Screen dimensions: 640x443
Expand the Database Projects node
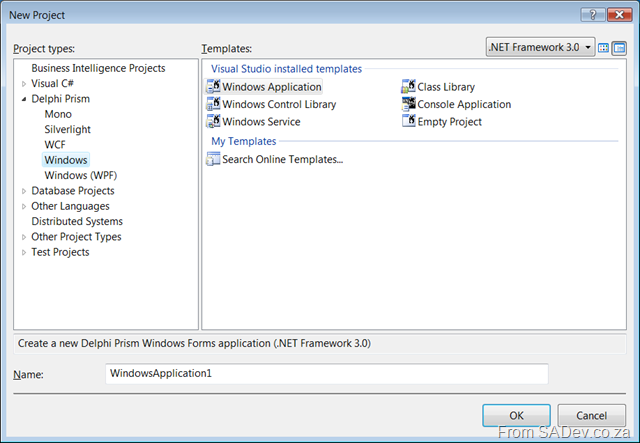tap(24, 191)
